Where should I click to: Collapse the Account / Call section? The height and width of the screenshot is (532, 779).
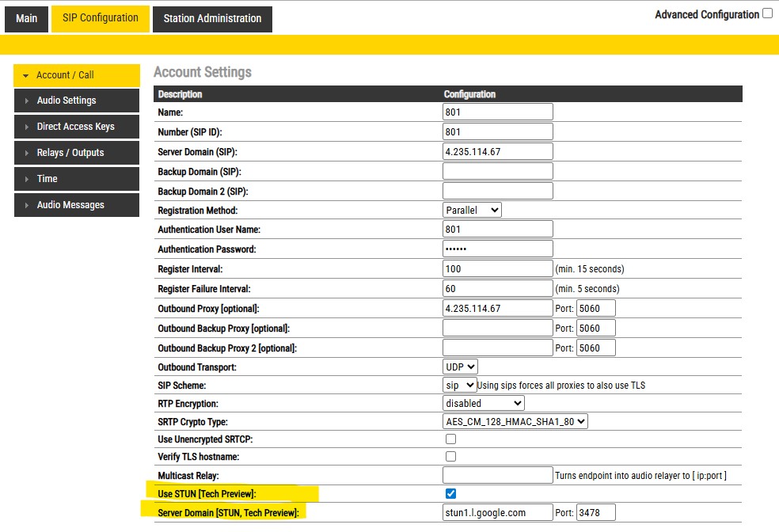77,75
